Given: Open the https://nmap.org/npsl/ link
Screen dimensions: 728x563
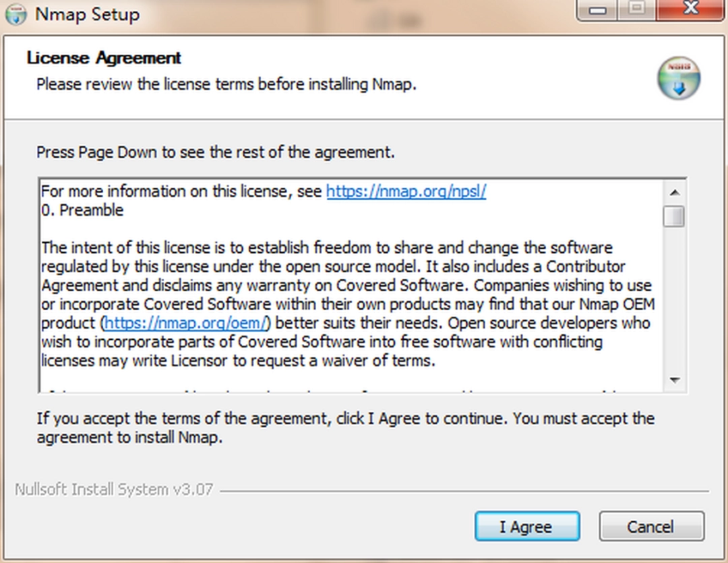Looking at the screenshot, I should click(406, 191).
